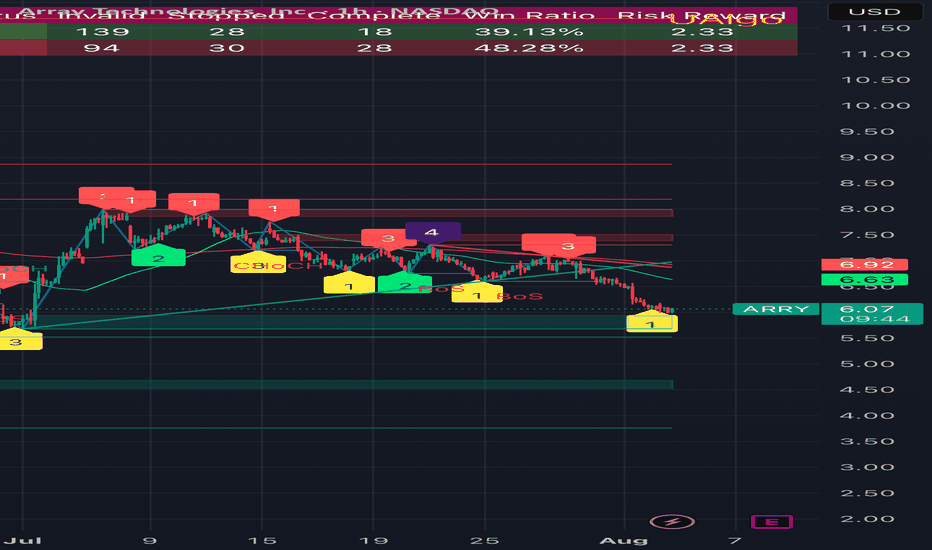Select the green 2 label beside the BoS text
932x550 pixels.
click(x=405, y=284)
